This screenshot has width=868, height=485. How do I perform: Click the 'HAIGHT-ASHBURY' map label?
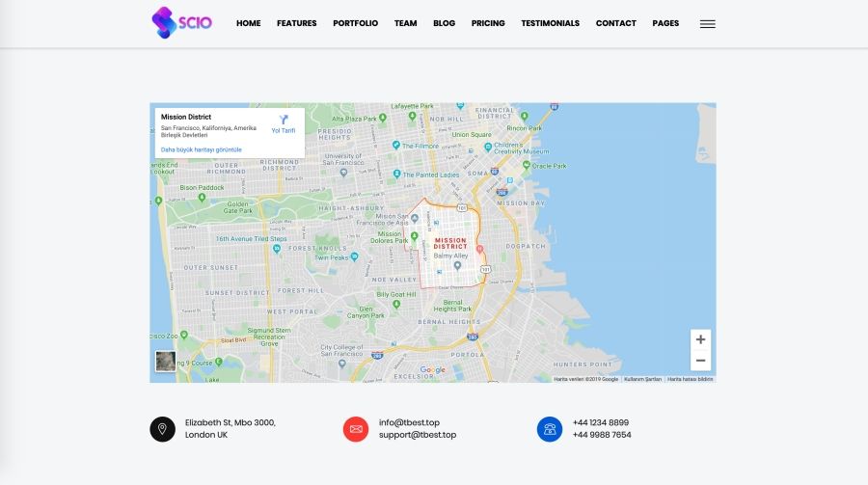coord(351,208)
